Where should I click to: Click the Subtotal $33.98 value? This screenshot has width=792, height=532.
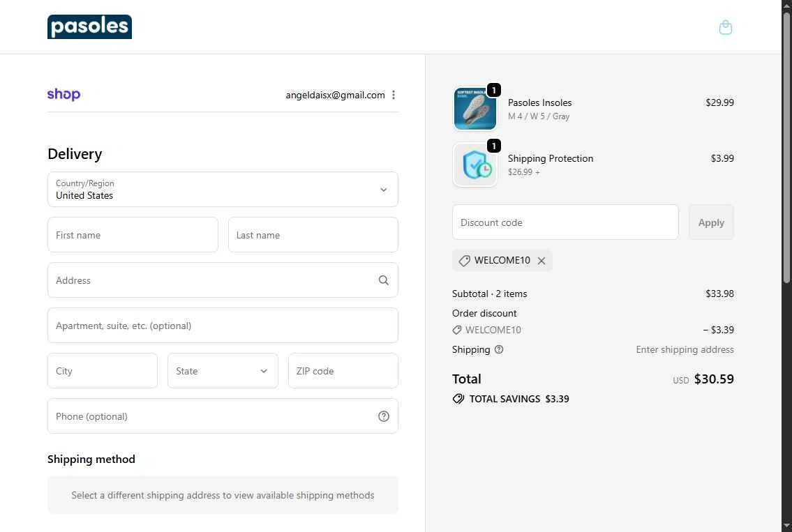tap(719, 294)
